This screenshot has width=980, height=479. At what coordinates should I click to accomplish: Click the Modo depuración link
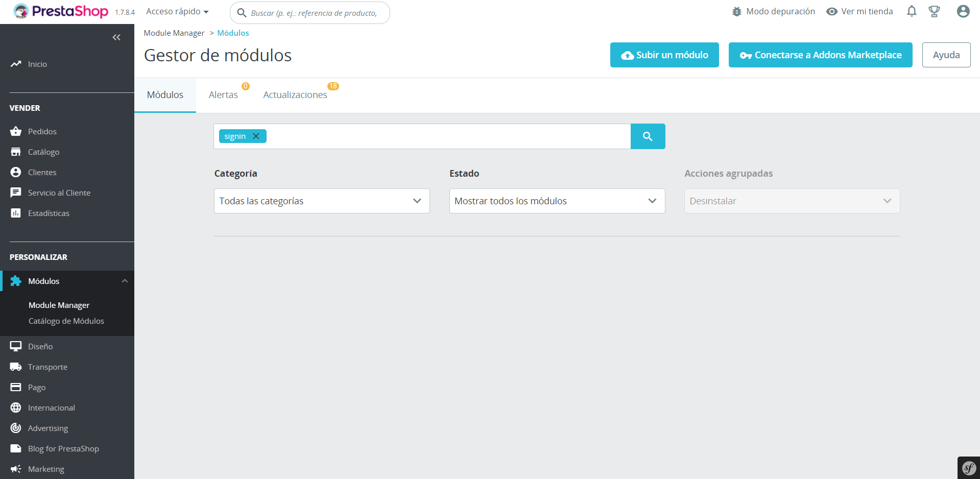pyautogui.click(x=780, y=11)
